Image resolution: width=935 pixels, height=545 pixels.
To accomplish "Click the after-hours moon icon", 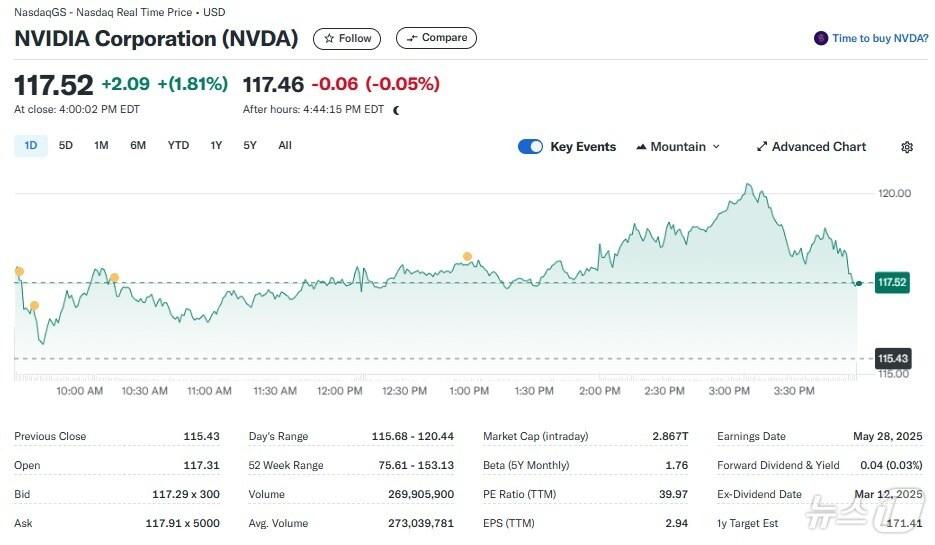I will (397, 110).
